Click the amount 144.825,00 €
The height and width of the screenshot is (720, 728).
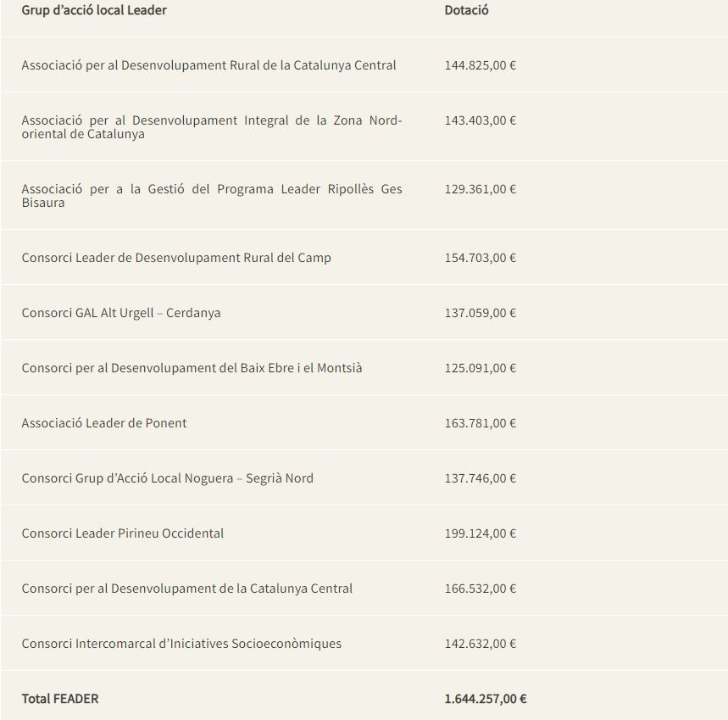click(x=480, y=65)
